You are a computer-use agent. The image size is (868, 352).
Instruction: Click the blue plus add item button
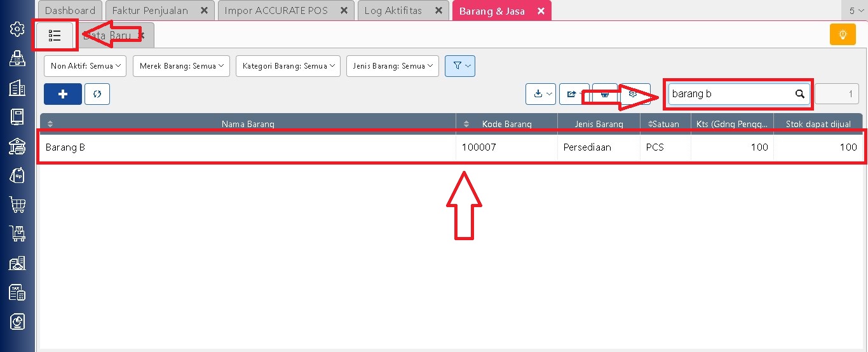tap(63, 94)
